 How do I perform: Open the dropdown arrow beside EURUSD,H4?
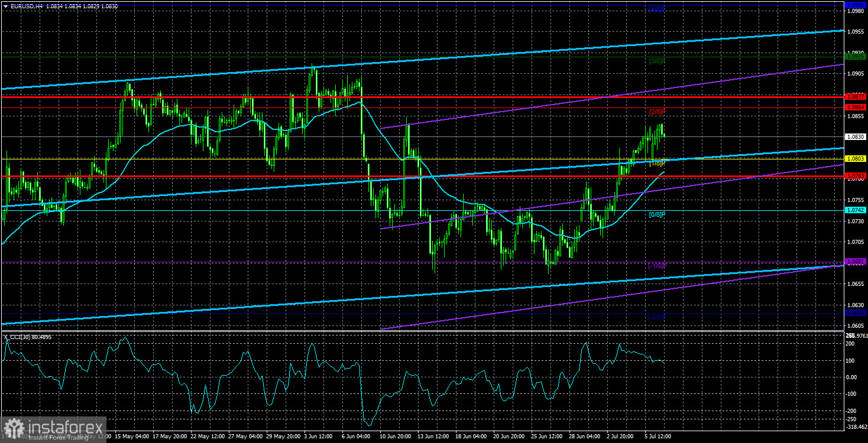pyautogui.click(x=5, y=5)
